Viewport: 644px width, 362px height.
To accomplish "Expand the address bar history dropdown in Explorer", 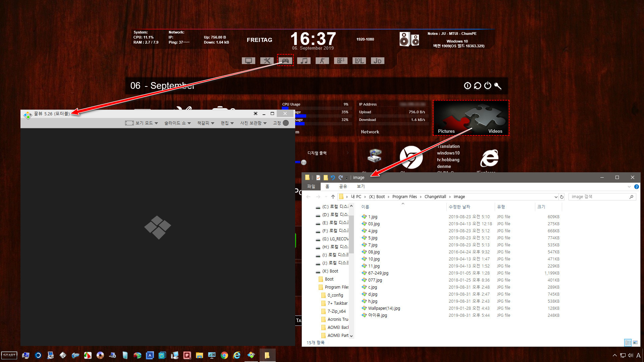I will (556, 197).
